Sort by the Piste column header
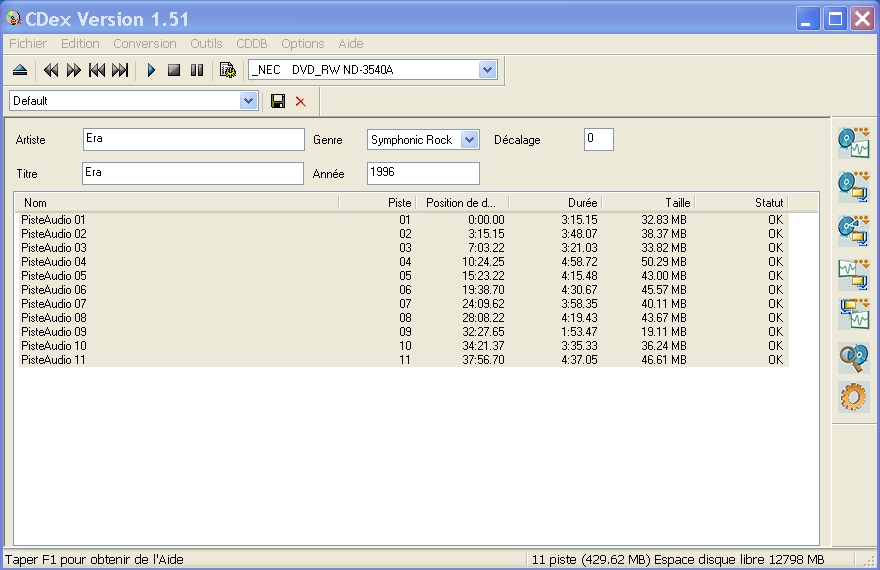880x570 pixels. [377, 203]
